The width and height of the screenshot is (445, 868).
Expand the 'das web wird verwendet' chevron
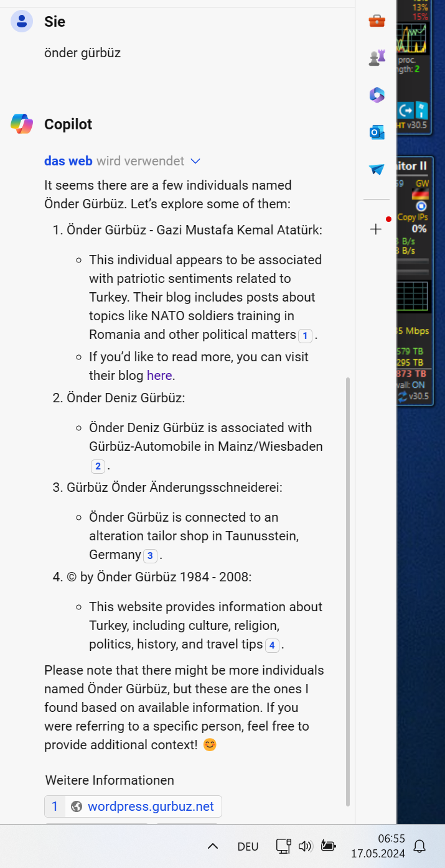pos(195,161)
